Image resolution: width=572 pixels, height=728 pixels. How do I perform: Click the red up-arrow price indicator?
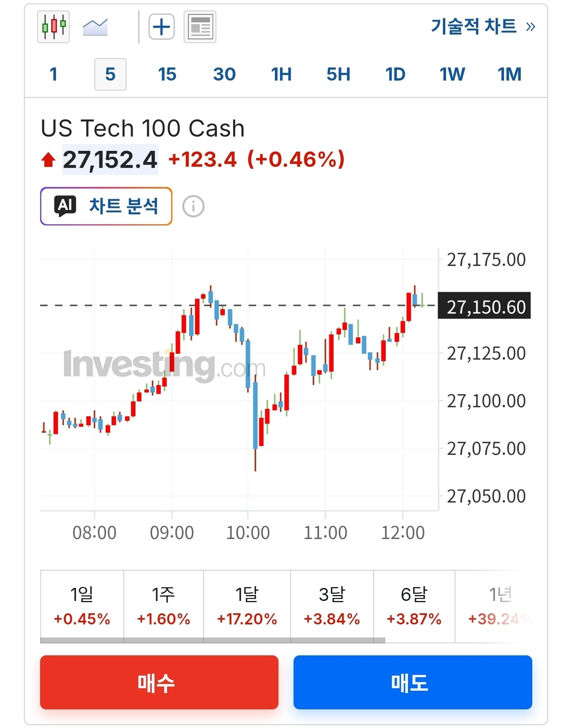pos(48,160)
